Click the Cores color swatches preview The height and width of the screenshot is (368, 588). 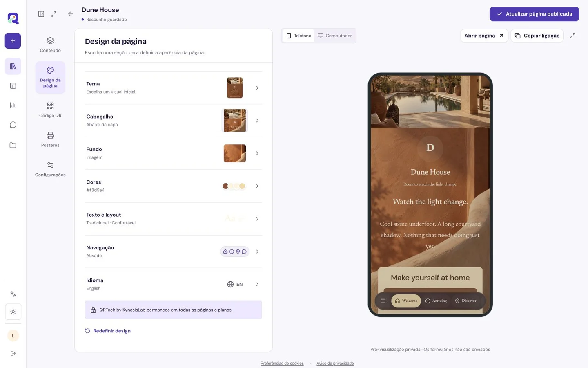(x=234, y=186)
